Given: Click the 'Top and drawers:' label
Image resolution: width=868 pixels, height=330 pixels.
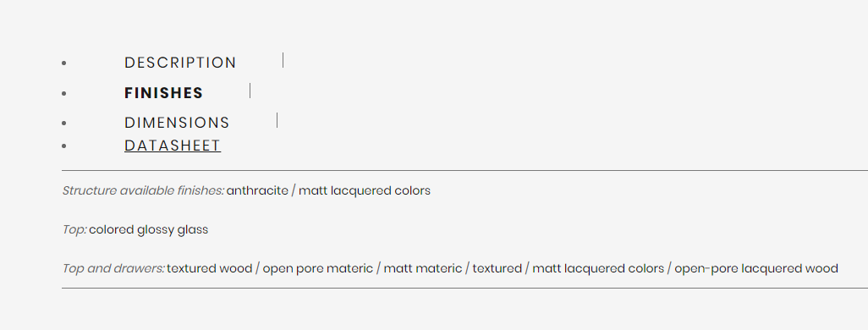Looking at the screenshot, I should (x=113, y=268).
